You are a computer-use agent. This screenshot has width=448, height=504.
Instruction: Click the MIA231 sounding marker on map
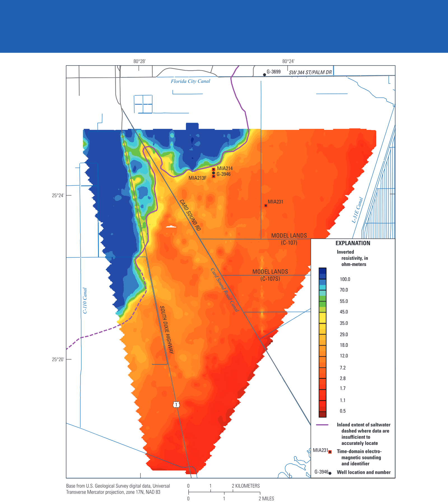(266, 206)
